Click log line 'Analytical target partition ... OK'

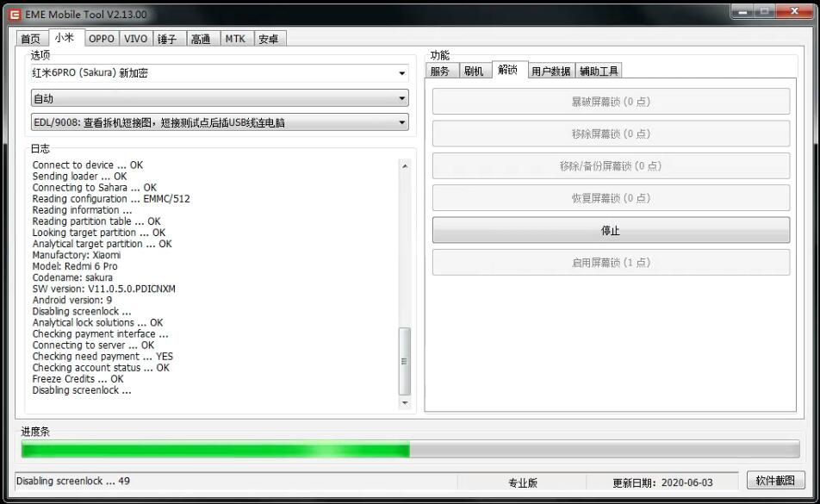pos(102,244)
